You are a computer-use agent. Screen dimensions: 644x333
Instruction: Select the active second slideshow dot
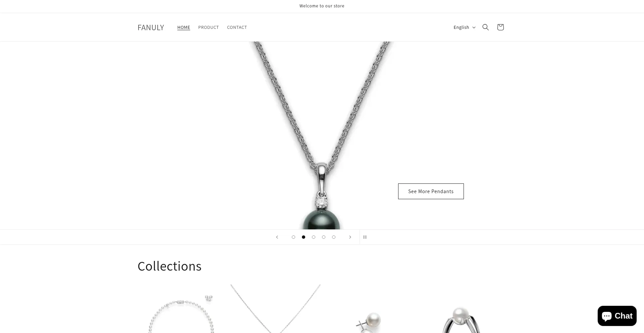[x=304, y=237]
